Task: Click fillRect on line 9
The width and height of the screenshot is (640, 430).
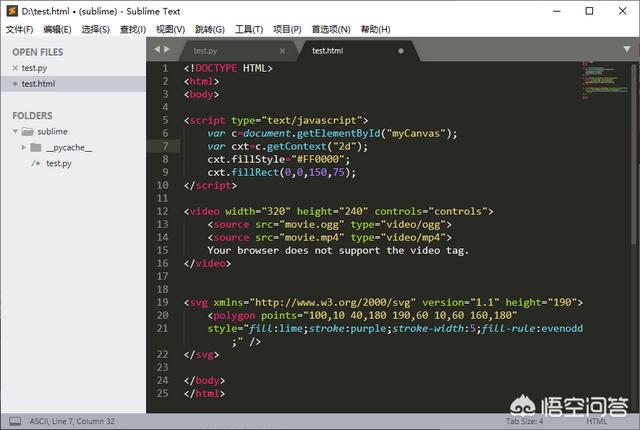Action: click(255, 172)
